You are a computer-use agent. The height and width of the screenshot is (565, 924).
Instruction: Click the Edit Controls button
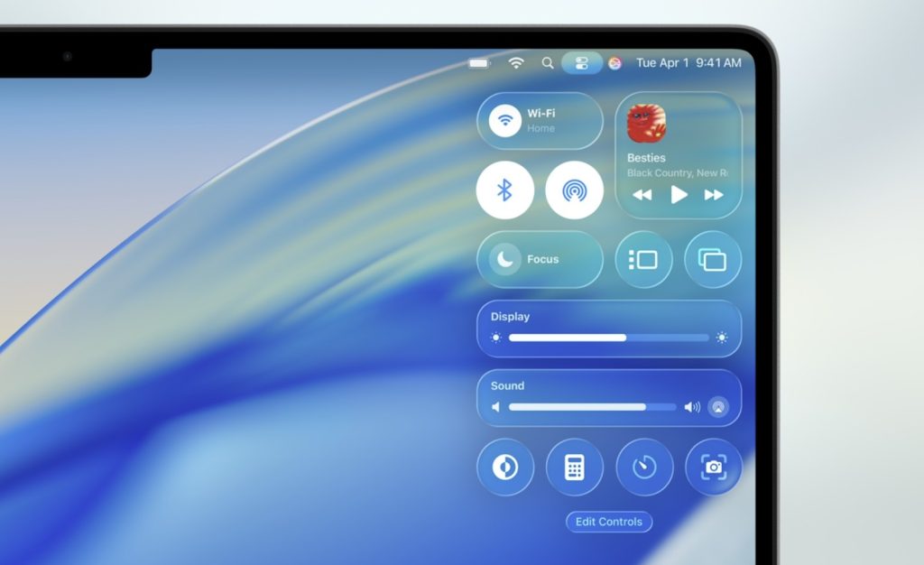tap(609, 522)
